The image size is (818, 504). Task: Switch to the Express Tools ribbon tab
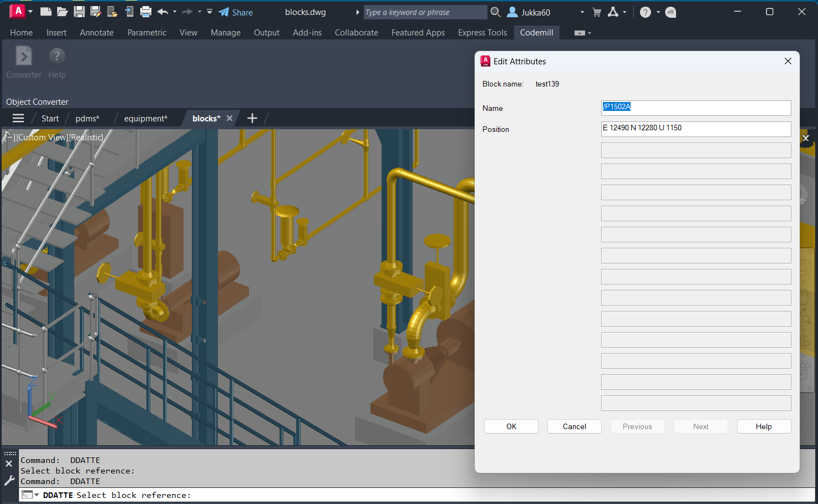(482, 33)
